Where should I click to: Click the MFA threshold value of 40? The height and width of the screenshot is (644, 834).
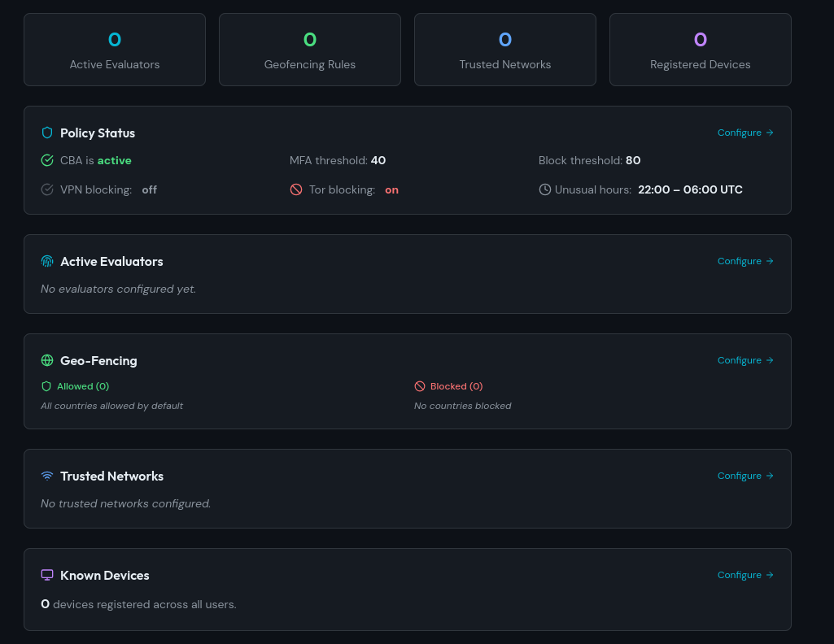tap(378, 160)
